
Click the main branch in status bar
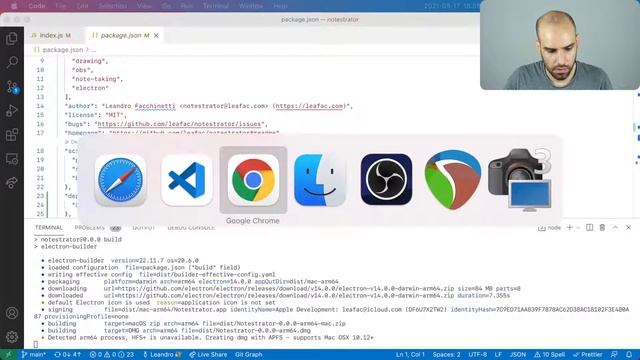point(33,354)
